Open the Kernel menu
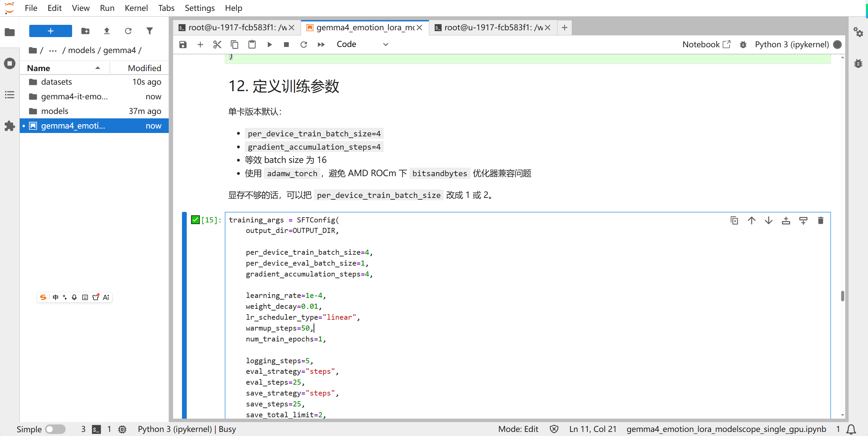The image size is (868, 436). click(136, 8)
